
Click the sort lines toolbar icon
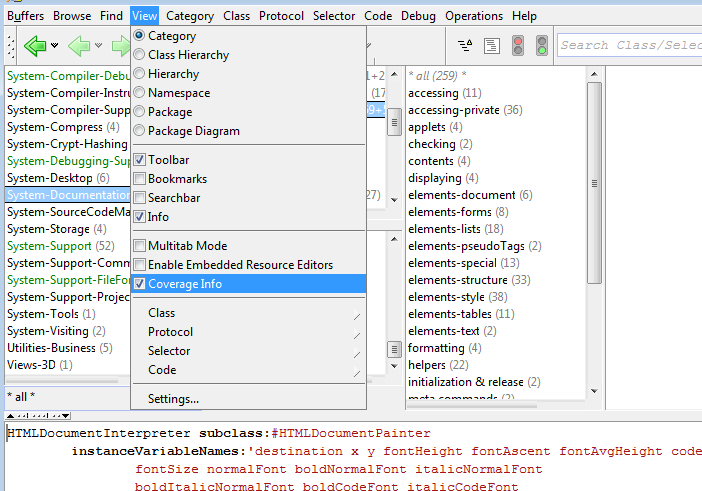[465, 45]
